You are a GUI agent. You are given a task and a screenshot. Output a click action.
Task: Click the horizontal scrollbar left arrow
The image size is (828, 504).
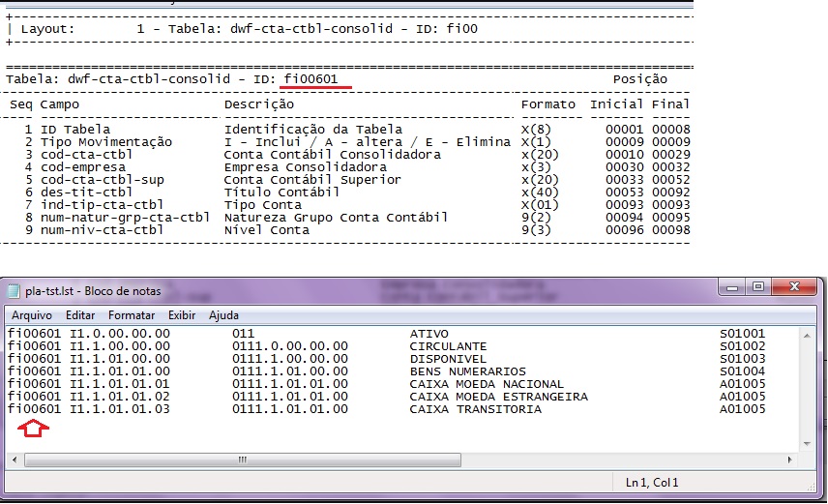(15, 460)
